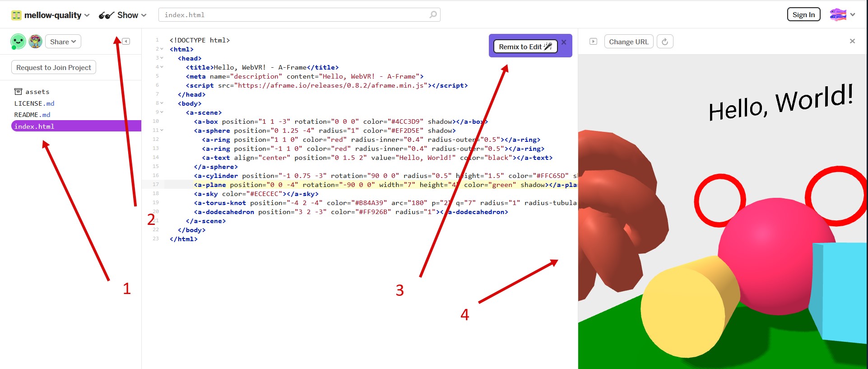The width and height of the screenshot is (868, 369).
Task: Open the assets folder
Action: tap(32, 92)
